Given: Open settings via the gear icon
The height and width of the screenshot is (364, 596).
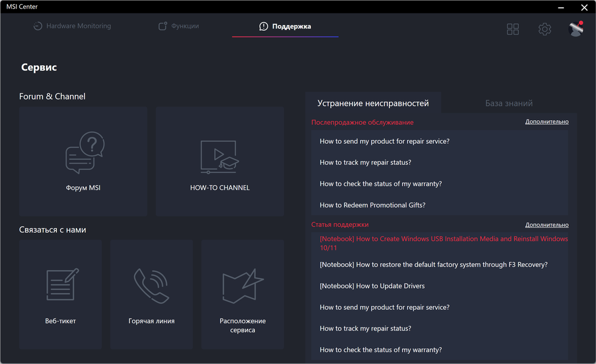Looking at the screenshot, I should click(x=544, y=29).
